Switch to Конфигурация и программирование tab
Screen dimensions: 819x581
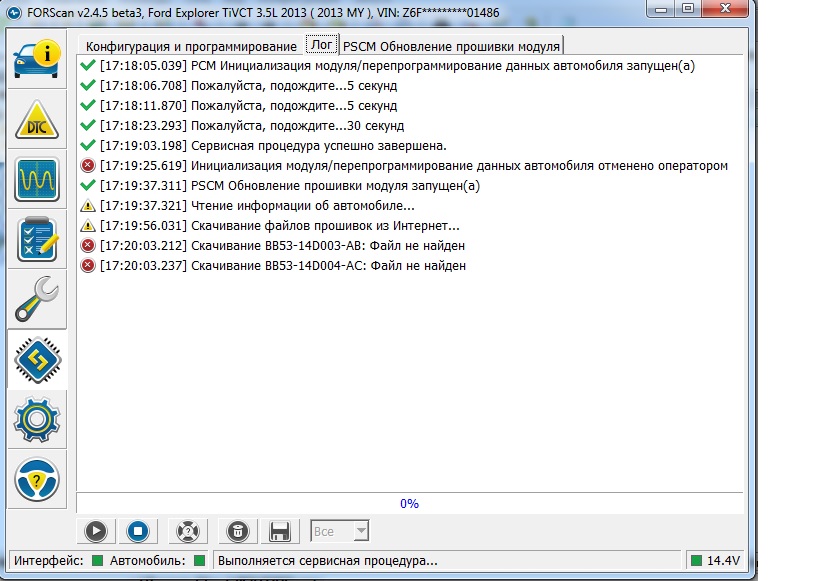pos(190,46)
